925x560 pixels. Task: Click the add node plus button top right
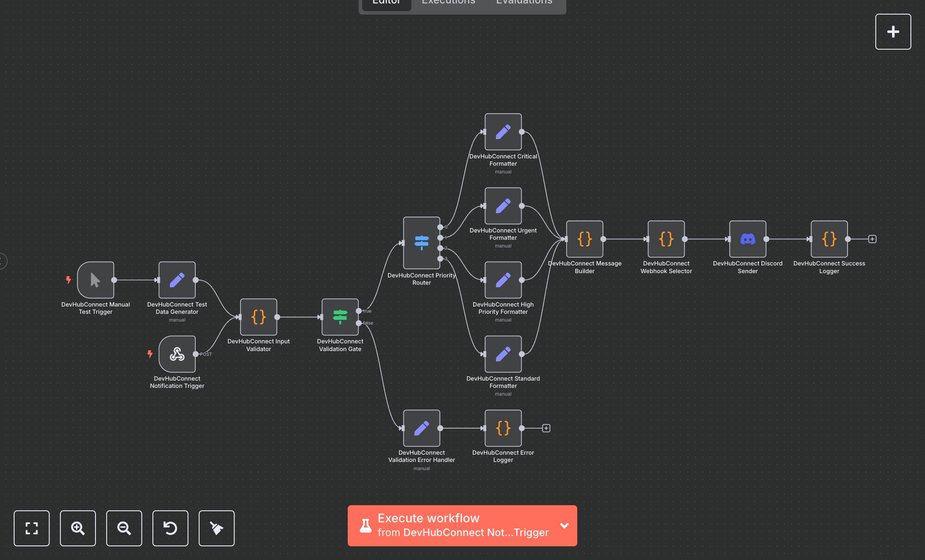(893, 31)
